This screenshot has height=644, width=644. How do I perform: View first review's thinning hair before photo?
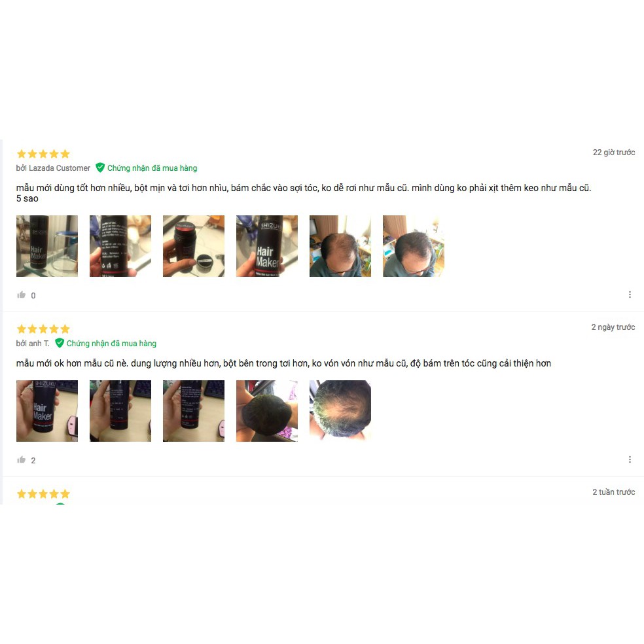pos(340,246)
